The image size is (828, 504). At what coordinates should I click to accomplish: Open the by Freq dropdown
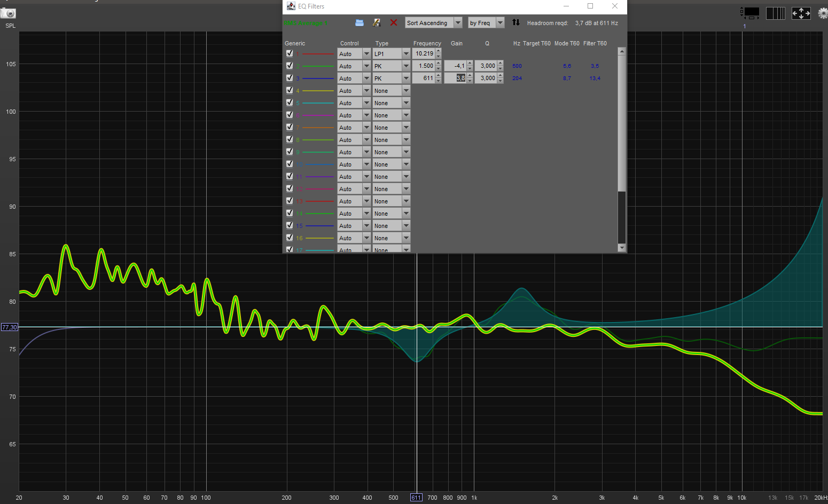pos(486,22)
